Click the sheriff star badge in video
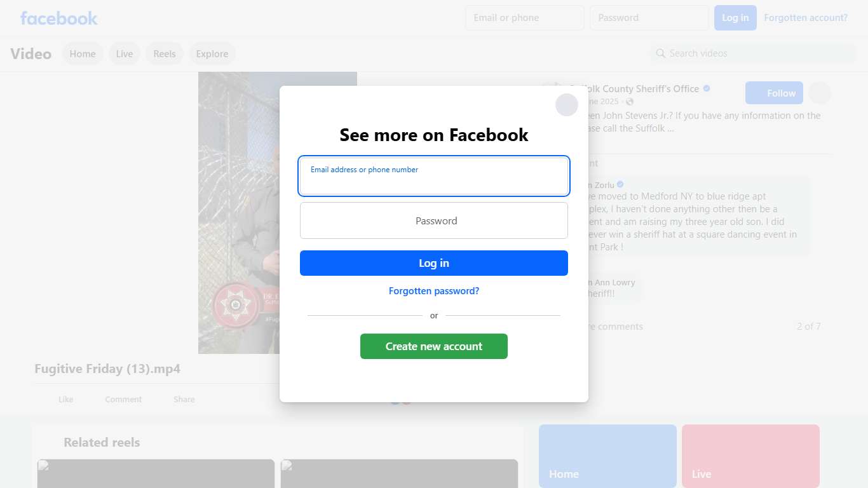Viewport: 868px width, 488px height. 236,306
